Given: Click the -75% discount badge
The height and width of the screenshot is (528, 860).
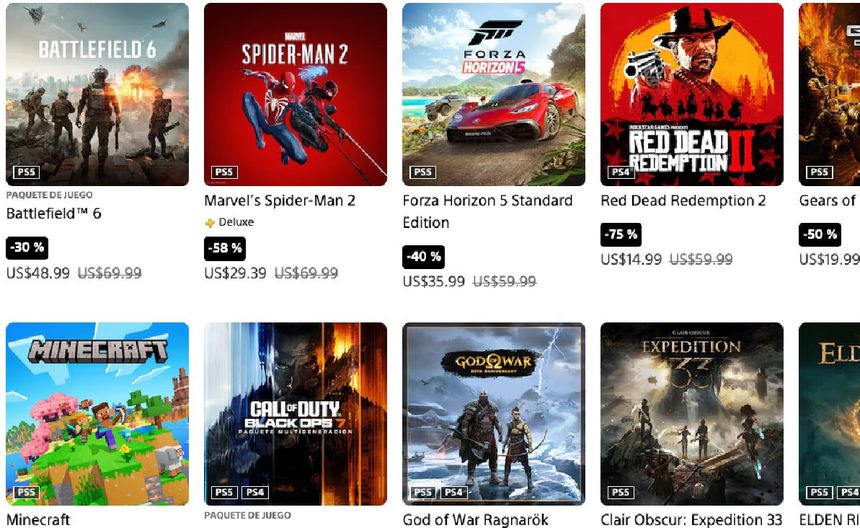Looking at the screenshot, I should [x=621, y=235].
